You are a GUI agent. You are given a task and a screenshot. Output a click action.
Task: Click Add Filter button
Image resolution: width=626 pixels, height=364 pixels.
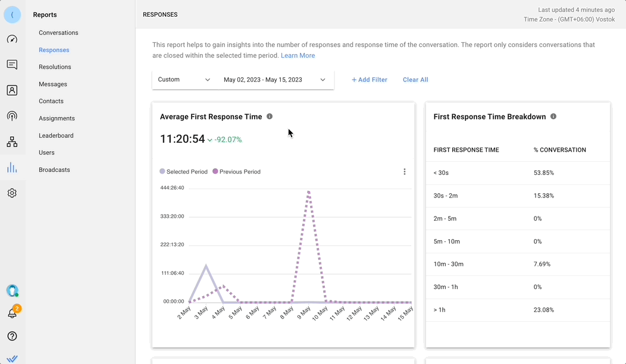pyautogui.click(x=369, y=80)
